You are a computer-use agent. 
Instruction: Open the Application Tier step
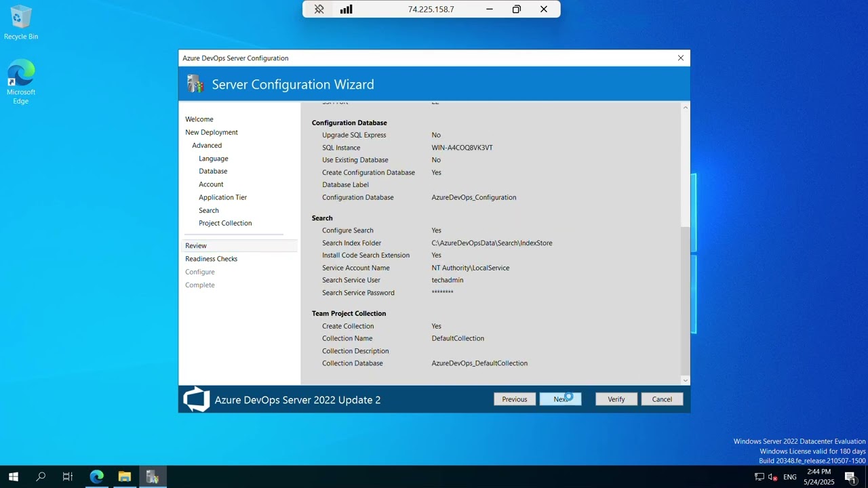[x=222, y=197]
